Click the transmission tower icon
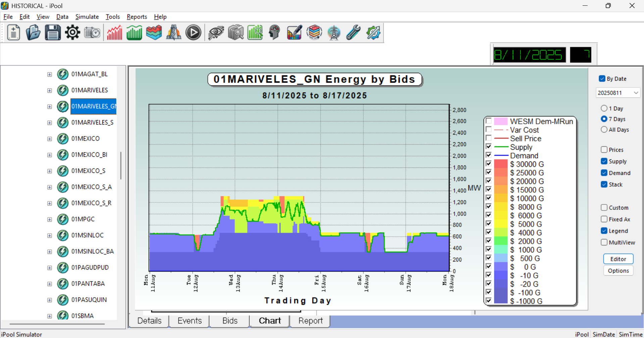The width and height of the screenshot is (644, 338). click(334, 33)
